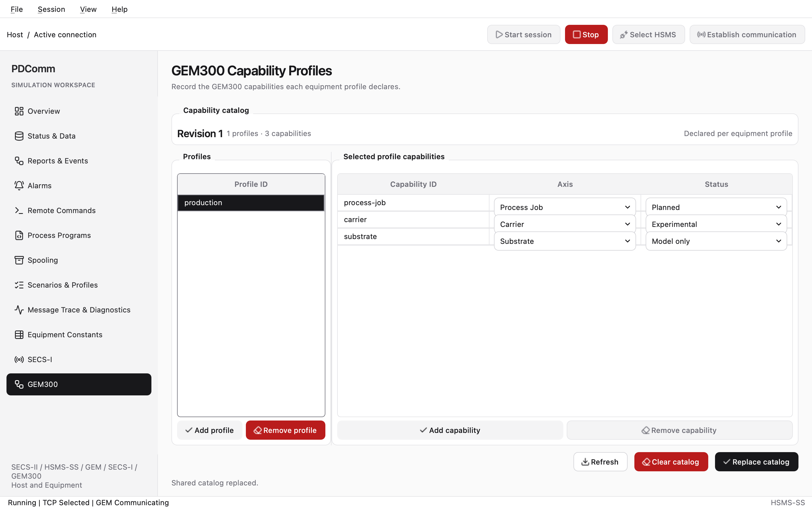Open the Substrate axis dropdown
The height and width of the screenshot is (508, 812).
point(565,241)
